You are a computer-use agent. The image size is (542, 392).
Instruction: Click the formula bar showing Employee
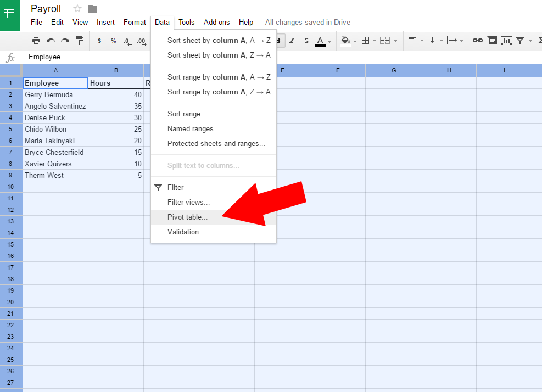(283, 57)
